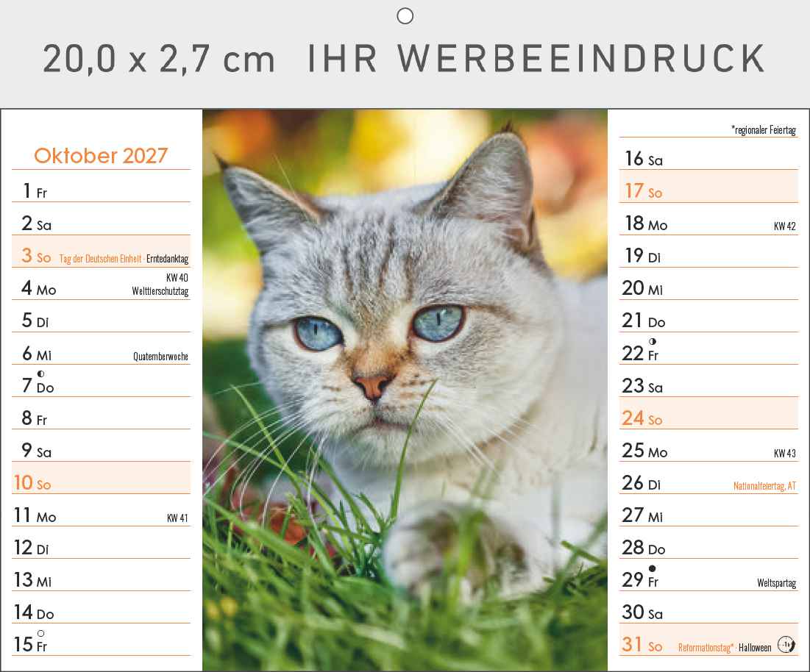The image size is (810, 672).
Task: Click the Oktober 2027 heading
Action: [x=101, y=155]
